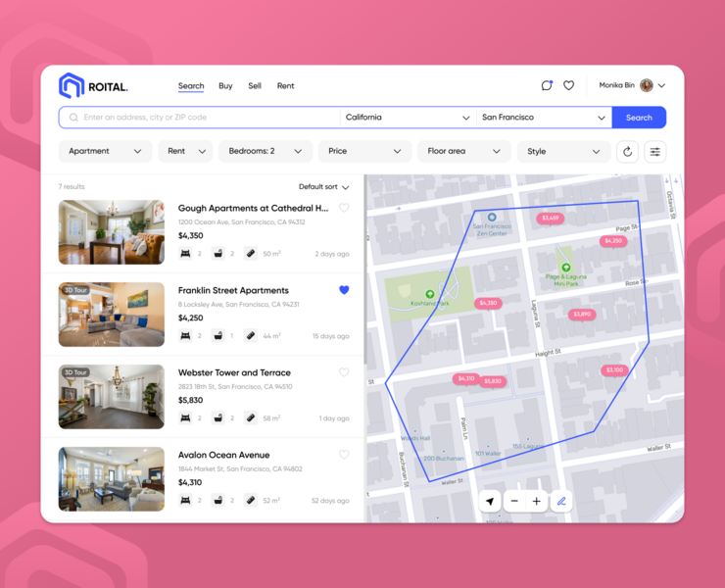Switch to the Buy tab
The width and height of the screenshot is (725, 588).
tap(225, 86)
